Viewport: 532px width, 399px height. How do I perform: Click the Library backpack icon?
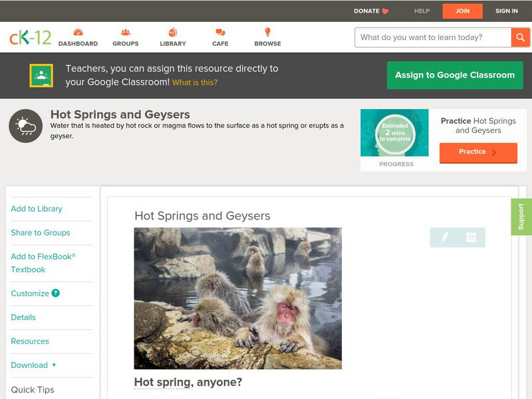tap(173, 32)
